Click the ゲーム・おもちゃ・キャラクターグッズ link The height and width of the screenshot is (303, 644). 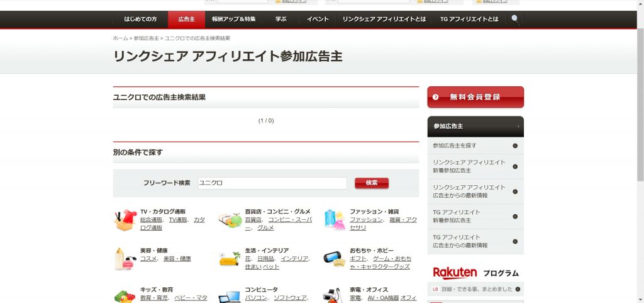[x=380, y=263]
